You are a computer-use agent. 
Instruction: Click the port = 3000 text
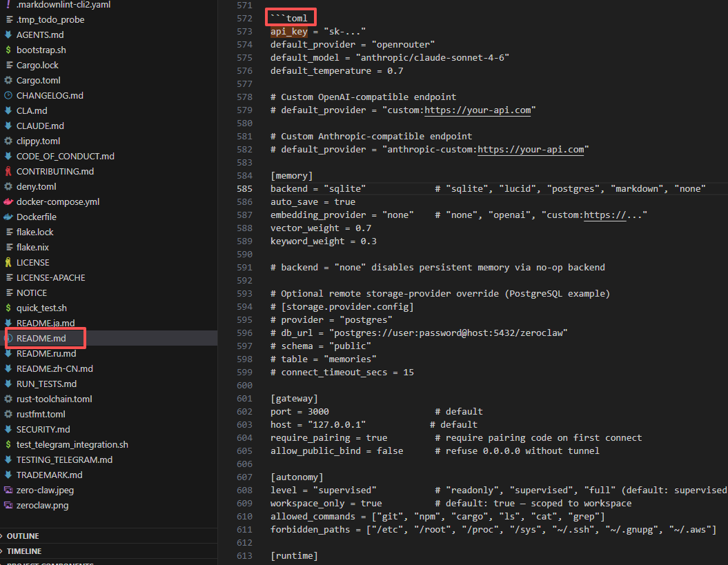299,411
